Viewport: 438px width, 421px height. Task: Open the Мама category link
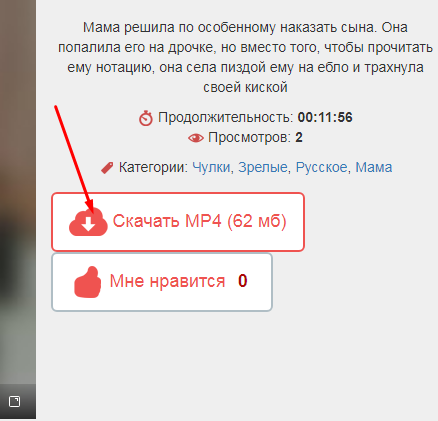(x=374, y=167)
